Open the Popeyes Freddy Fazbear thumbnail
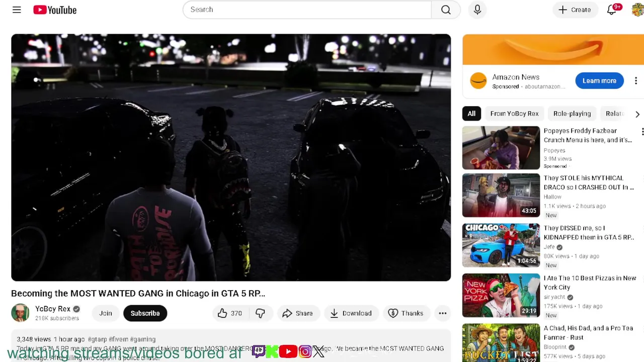The image size is (644, 362). 501,148
